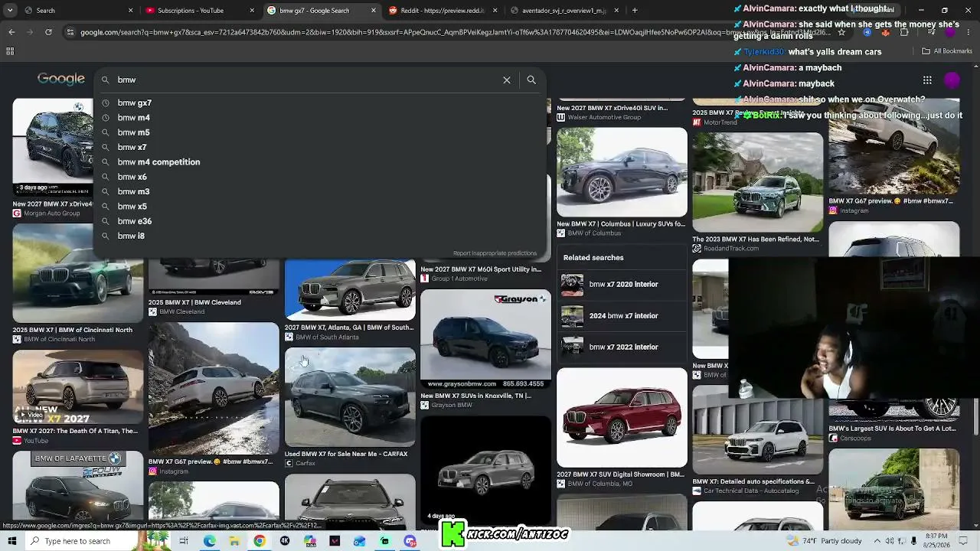Image resolution: width=980 pixels, height=551 pixels.
Task: Switch to Google Chrome on the taskbar
Action: pyautogui.click(x=260, y=541)
